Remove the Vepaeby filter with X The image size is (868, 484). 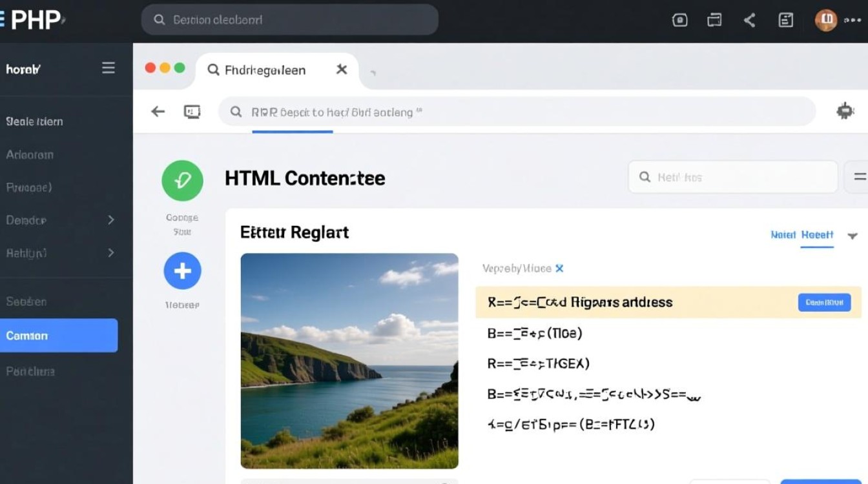(x=559, y=268)
